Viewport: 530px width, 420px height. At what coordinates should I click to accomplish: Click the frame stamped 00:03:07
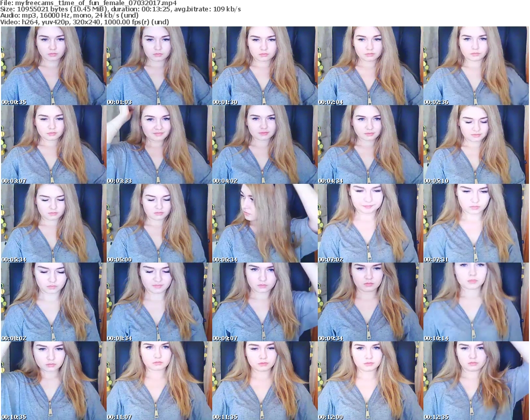[x=53, y=144]
